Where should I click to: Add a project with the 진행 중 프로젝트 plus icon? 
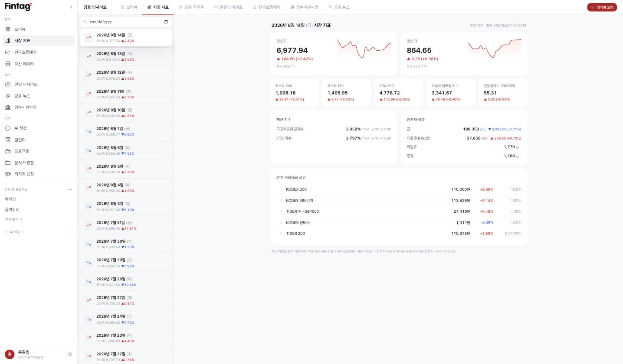click(x=70, y=189)
